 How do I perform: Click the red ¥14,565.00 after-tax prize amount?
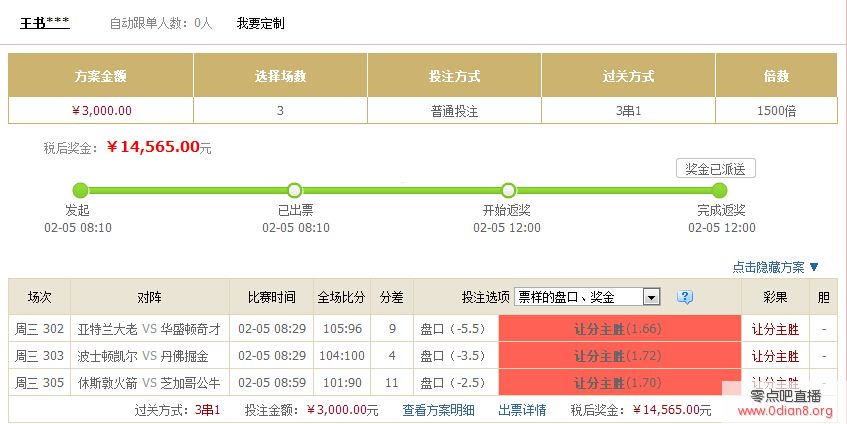(153, 147)
